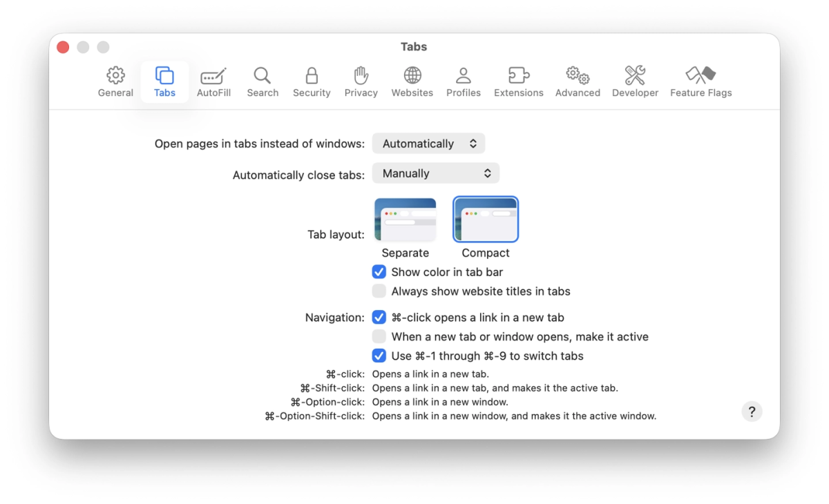Open the Feature Flags tab
The height and width of the screenshot is (504, 829).
point(701,82)
